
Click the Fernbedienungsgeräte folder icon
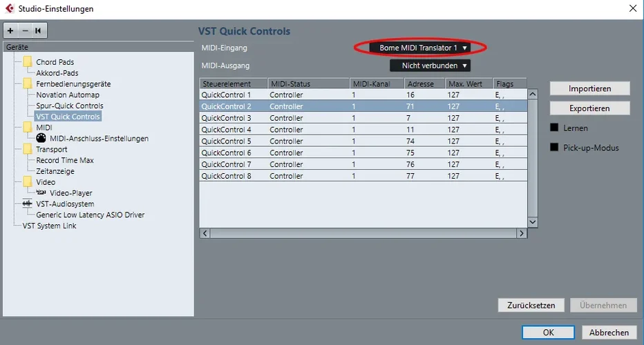pyautogui.click(x=28, y=83)
